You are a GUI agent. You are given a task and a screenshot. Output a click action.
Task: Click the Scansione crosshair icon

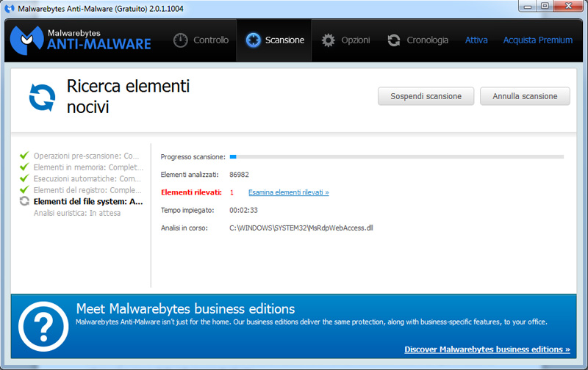253,40
